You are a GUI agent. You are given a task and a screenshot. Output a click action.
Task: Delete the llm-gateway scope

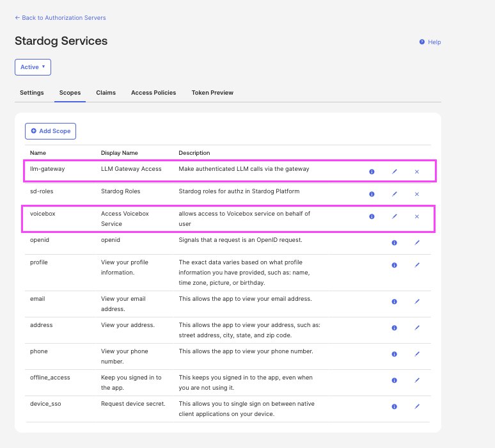(x=417, y=172)
